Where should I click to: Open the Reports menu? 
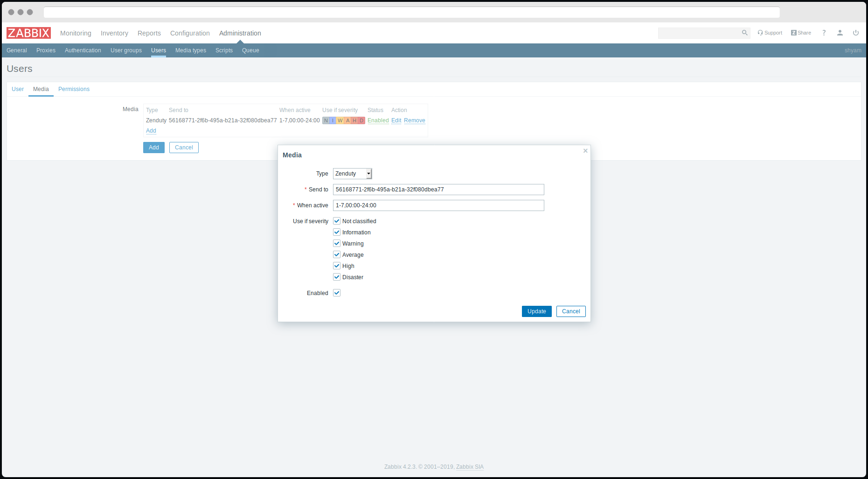[x=149, y=33]
